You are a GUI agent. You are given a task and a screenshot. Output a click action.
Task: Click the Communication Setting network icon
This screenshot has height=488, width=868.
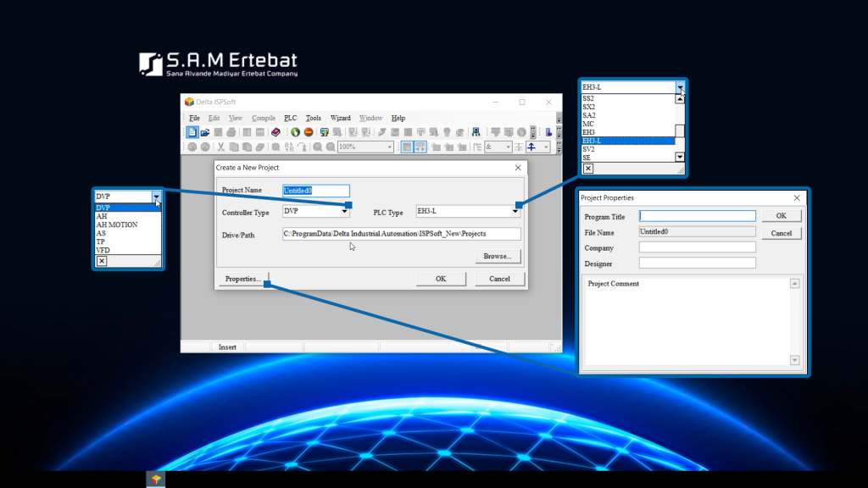click(x=476, y=132)
